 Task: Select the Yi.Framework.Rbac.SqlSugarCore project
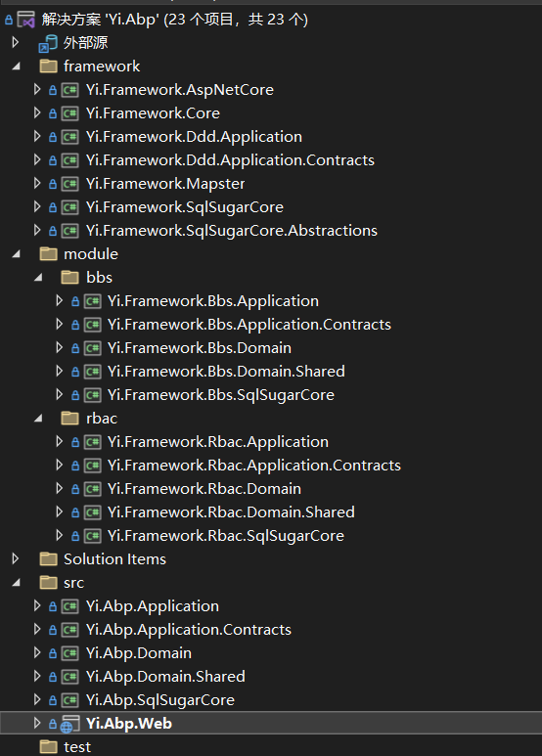[x=226, y=536]
